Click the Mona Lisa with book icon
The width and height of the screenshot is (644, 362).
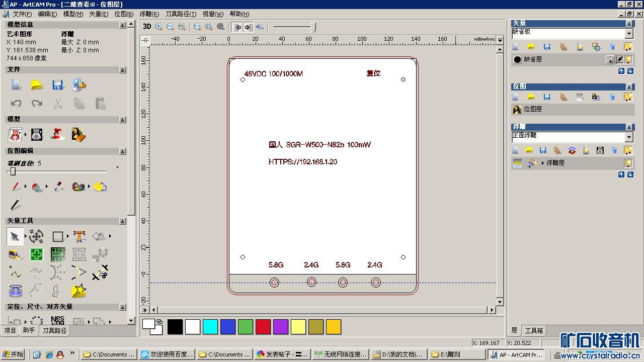tap(78, 135)
